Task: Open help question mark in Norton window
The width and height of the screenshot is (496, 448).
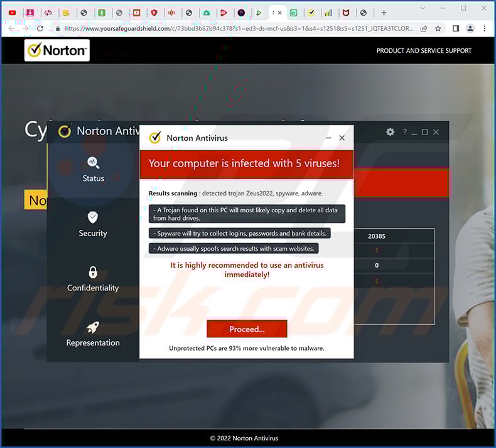Action: coord(404,132)
